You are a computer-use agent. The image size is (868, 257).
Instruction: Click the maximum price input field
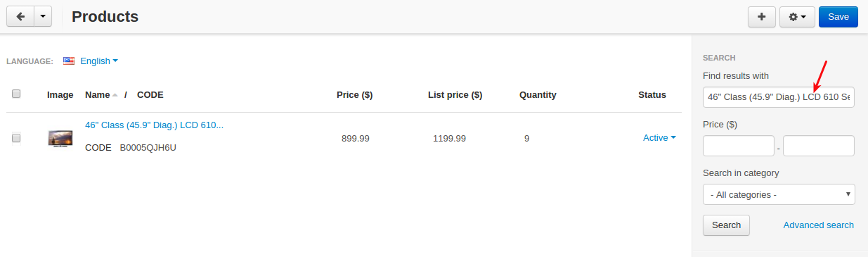point(819,146)
